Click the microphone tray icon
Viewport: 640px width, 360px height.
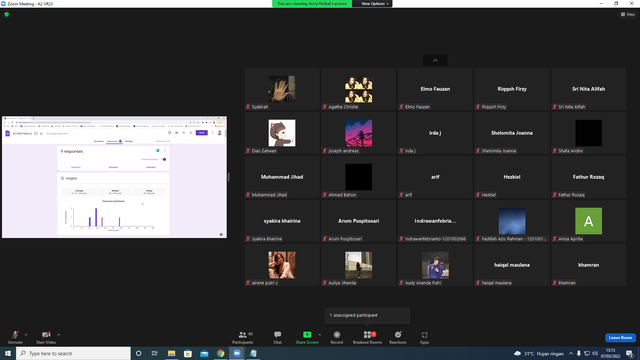(579, 353)
